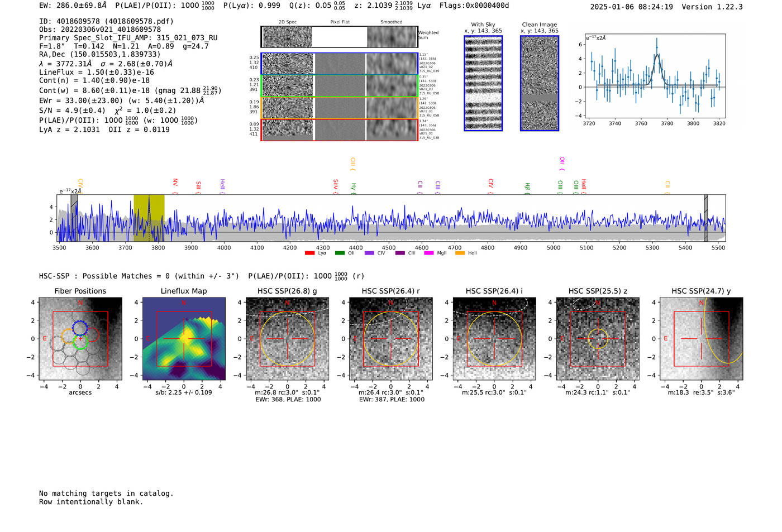Select the NV emission line marker
The width and height of the screenshot is (782, 532).
click(x=175, y=186)
